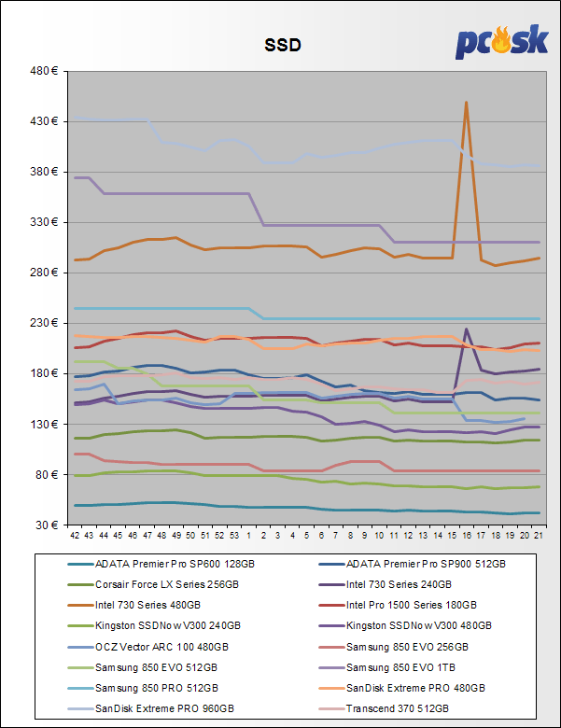Click the teal swatch for ADATA SP600
Screen dimensions: 561x728
[x=81, y=565]
